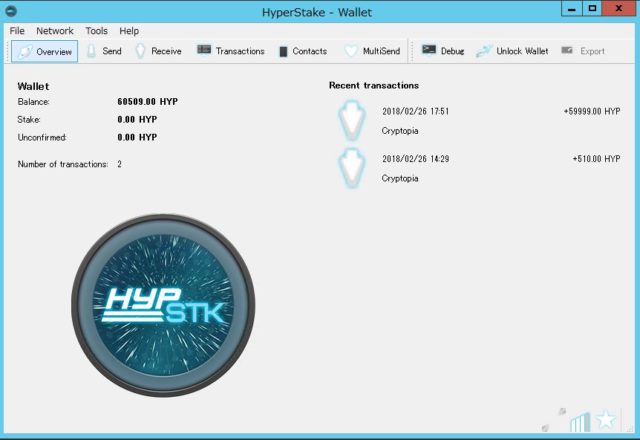640x440 pixels.
Task: Click Cryptopia label under 14:29 transaction
Action: [x=400, y=178]
